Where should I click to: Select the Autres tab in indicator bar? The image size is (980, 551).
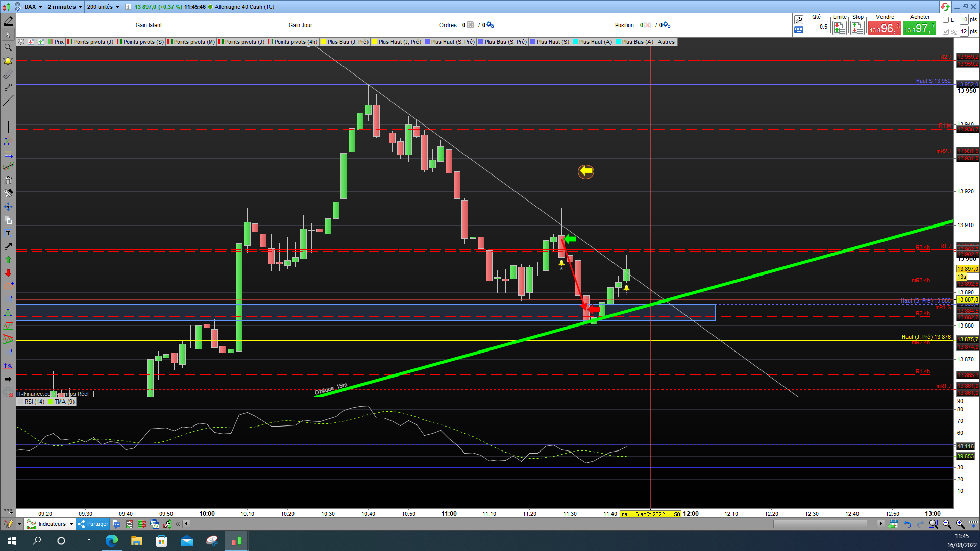tap(666, 42)
